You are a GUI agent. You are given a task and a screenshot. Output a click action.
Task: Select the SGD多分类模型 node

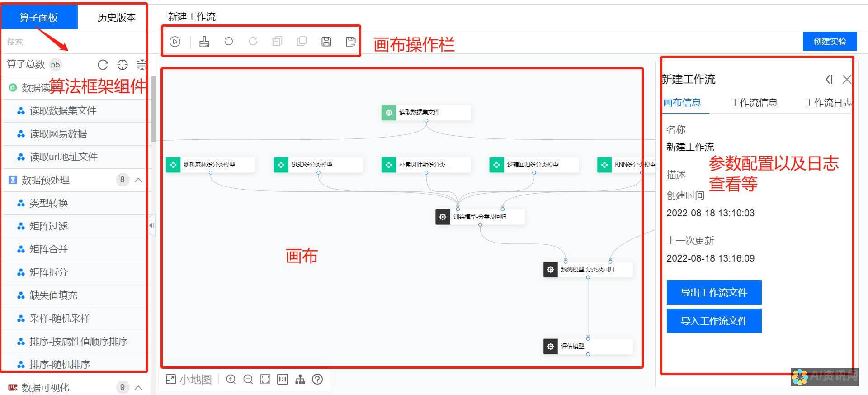pos(318,165)
